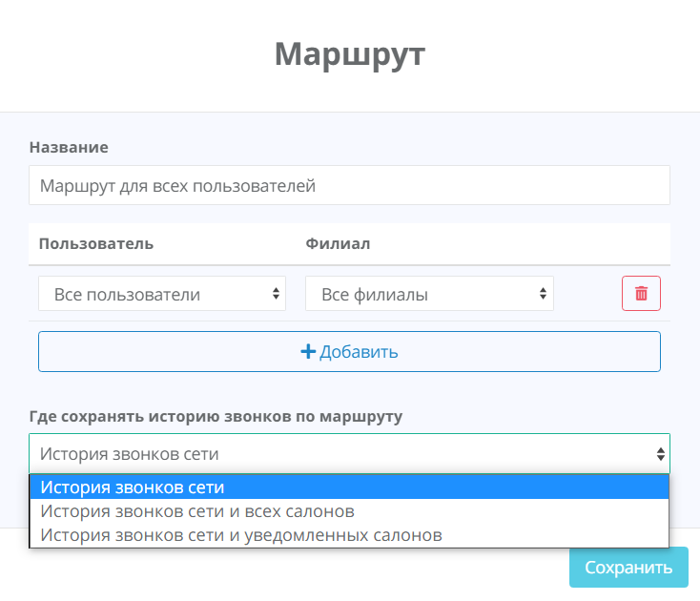The image size is (700, 601).
Task: Expand the Все филиалы dropdown
Action: [x=428, y=294]
